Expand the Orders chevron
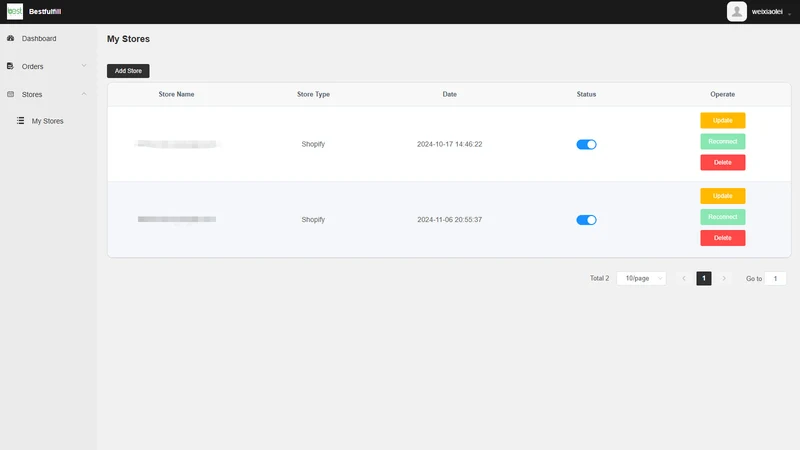 [84, 66]
